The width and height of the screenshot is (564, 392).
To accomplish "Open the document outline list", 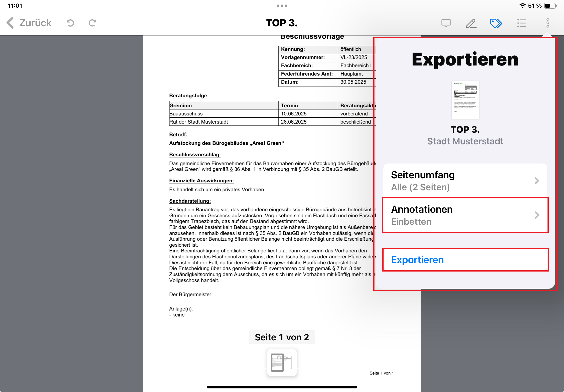I will 521,23.
